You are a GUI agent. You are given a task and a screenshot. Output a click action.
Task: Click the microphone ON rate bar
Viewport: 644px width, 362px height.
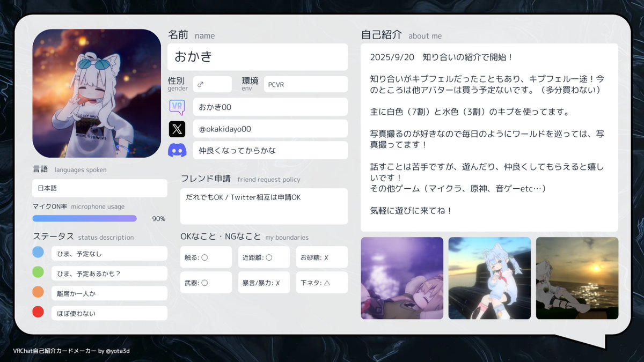[x=85, y=218]
